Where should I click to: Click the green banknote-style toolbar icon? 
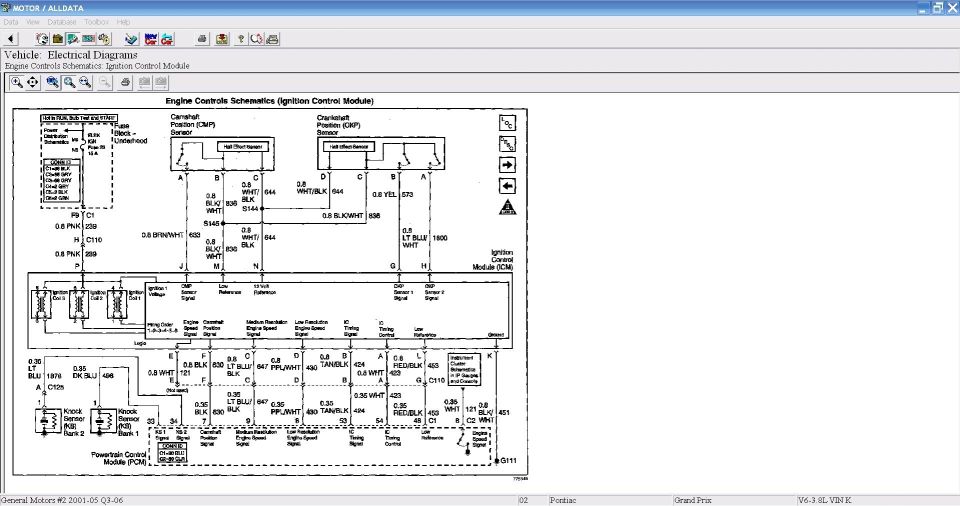coord(89,39)
